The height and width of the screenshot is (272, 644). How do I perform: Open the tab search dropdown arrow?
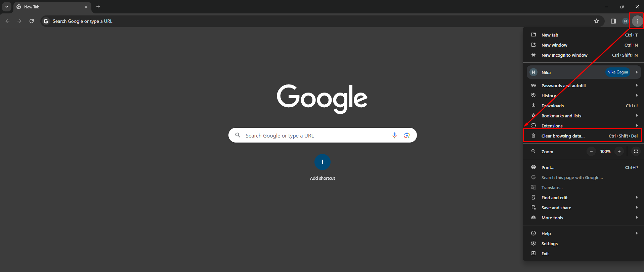click(x=7, y=7)
